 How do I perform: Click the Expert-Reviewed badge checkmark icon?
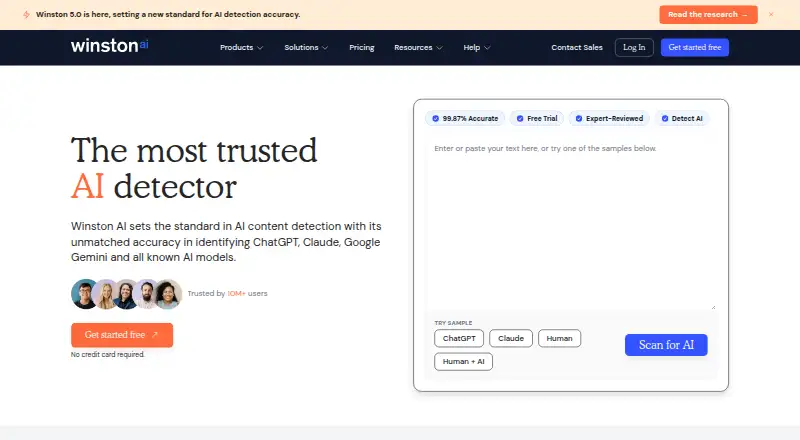(579, 118)
